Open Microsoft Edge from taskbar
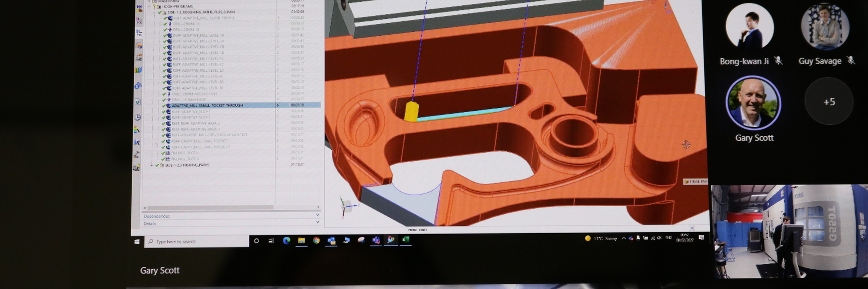This screenshot has width=868, height=289. click(286, 240)
